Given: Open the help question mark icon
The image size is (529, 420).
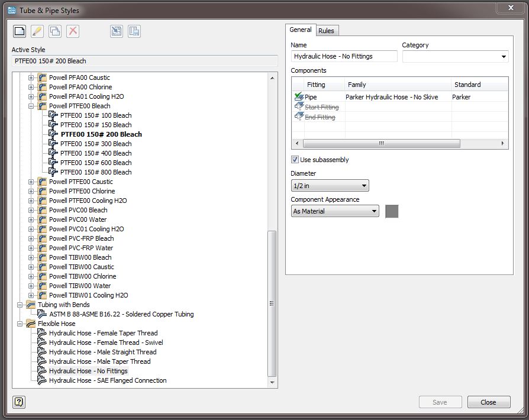Looking at the screenshot, I should pyautogui.click(x=19, y=402).
